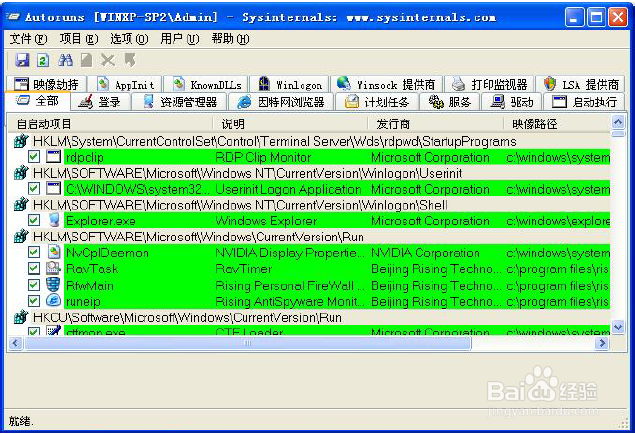Click the registry icon beside Winlogon\Shell key
The image size is (635, 434).
21,204
